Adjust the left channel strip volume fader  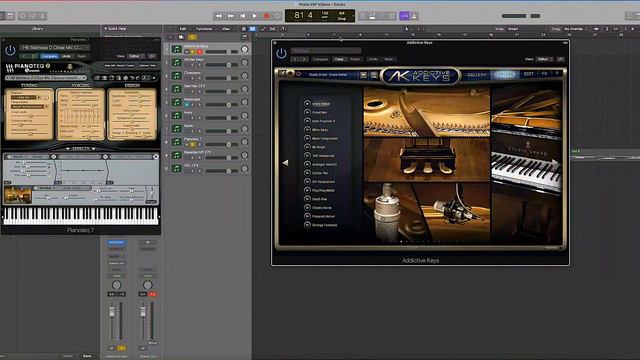coord(112,312)
